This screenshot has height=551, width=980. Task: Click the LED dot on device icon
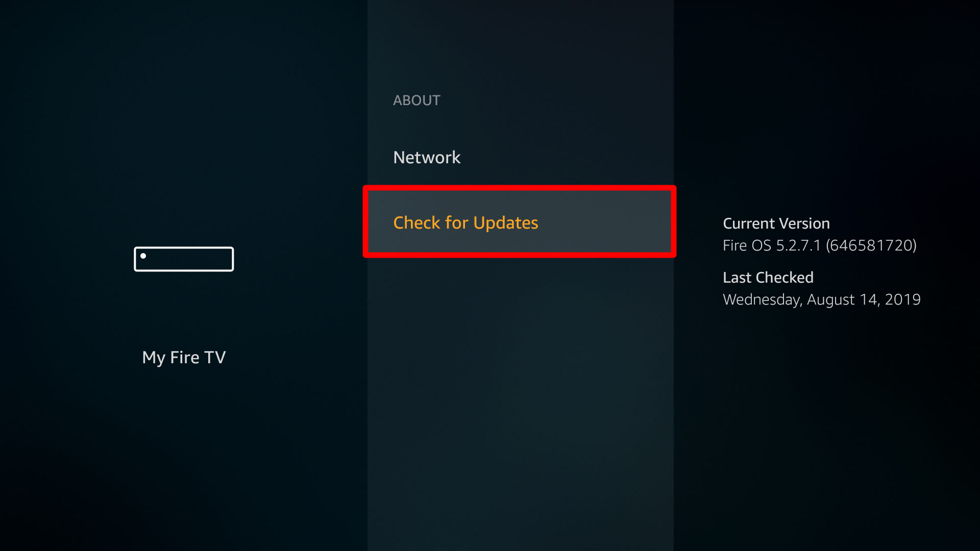click(x=143, y=256)
